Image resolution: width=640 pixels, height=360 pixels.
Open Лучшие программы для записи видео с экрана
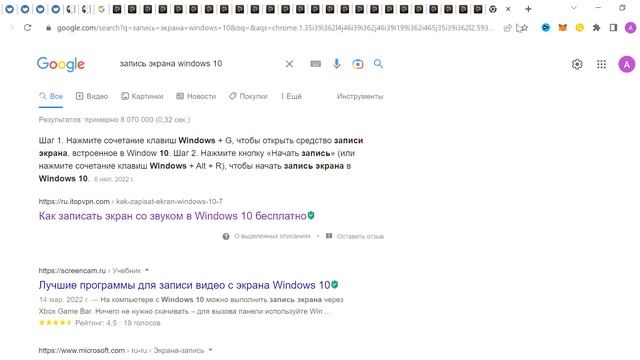coord(184,285)
